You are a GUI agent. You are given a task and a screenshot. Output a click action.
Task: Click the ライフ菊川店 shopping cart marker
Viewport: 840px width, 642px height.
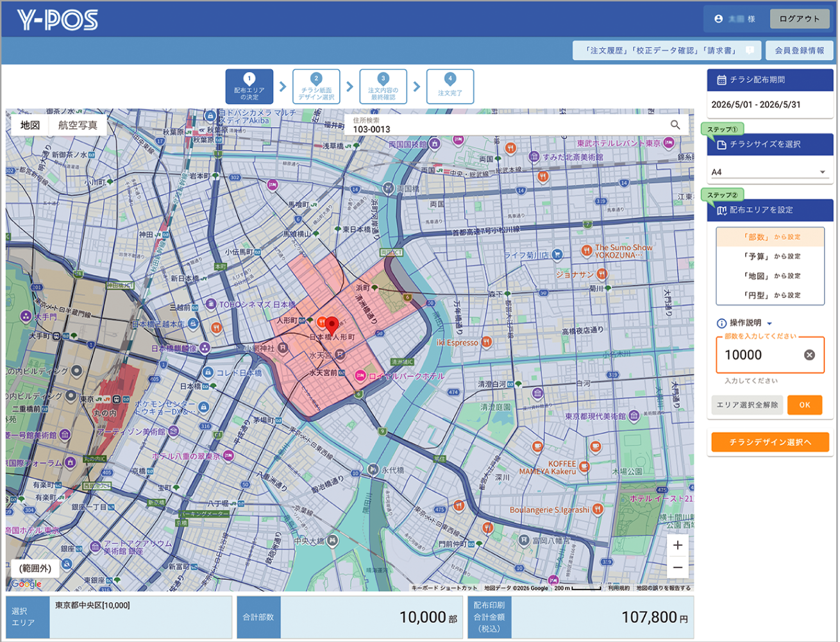coord(557,255)
